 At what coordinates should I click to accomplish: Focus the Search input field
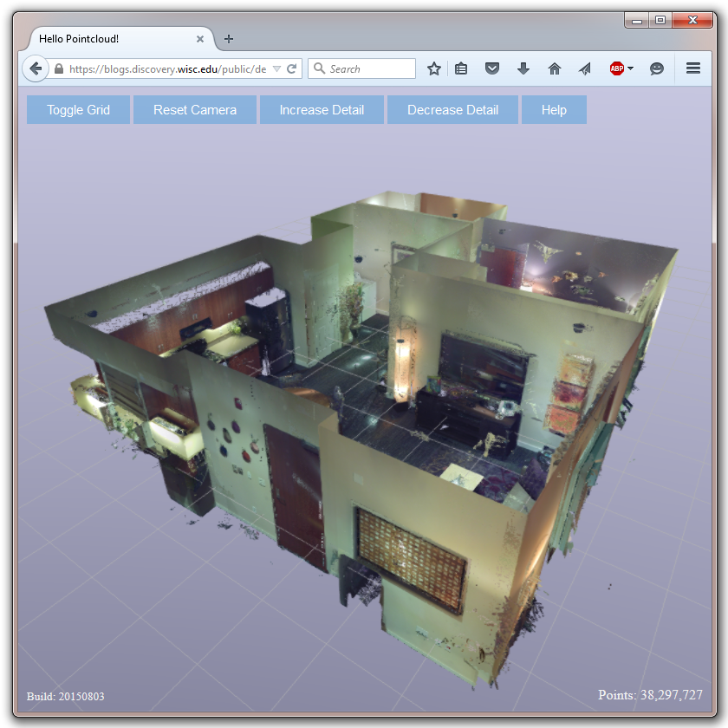361,68
